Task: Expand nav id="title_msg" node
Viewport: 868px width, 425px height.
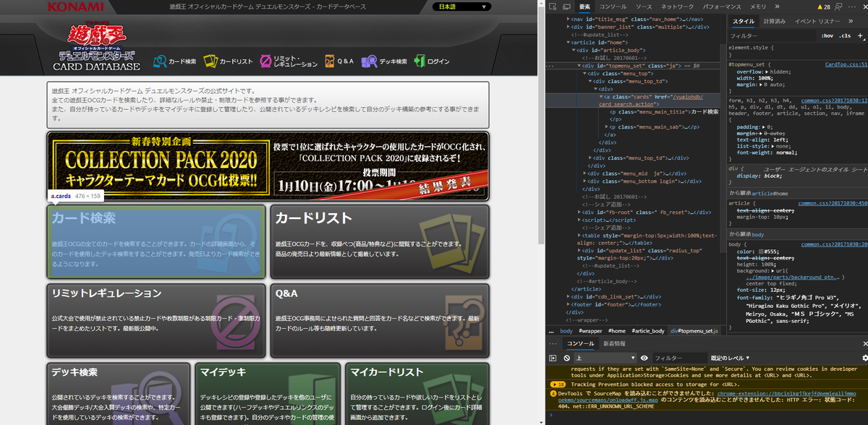Action: (568, 19)
